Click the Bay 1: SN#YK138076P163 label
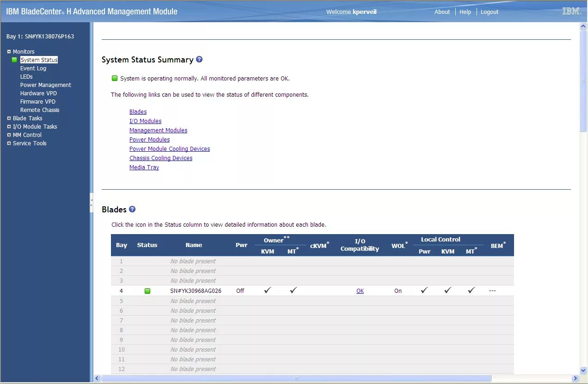 40,37
